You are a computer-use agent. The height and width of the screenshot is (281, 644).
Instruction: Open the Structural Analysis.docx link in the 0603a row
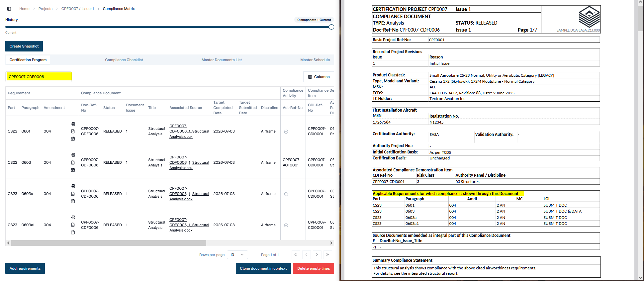click(x=189, y=194)
